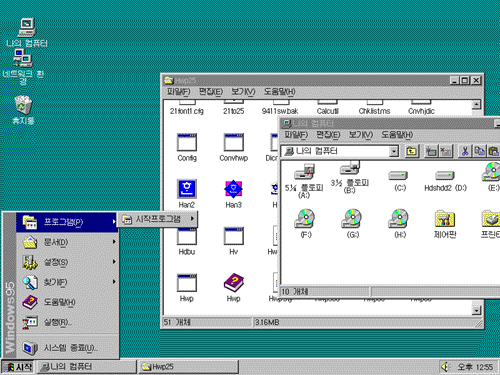Click the Disconnect Network Drive toolbar icon
This screenshot has height=375, width=500.
[x=446, y=151]
